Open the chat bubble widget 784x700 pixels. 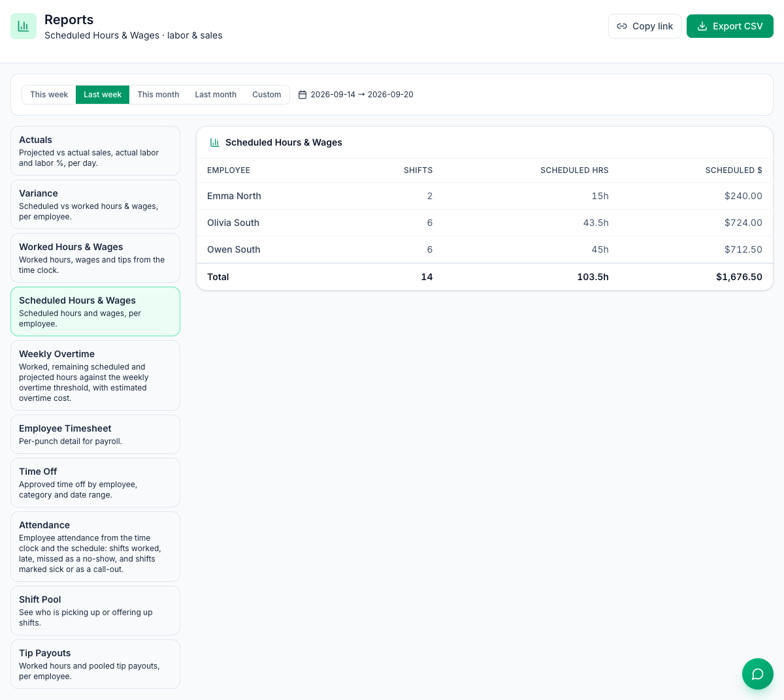tap(758, 674)
